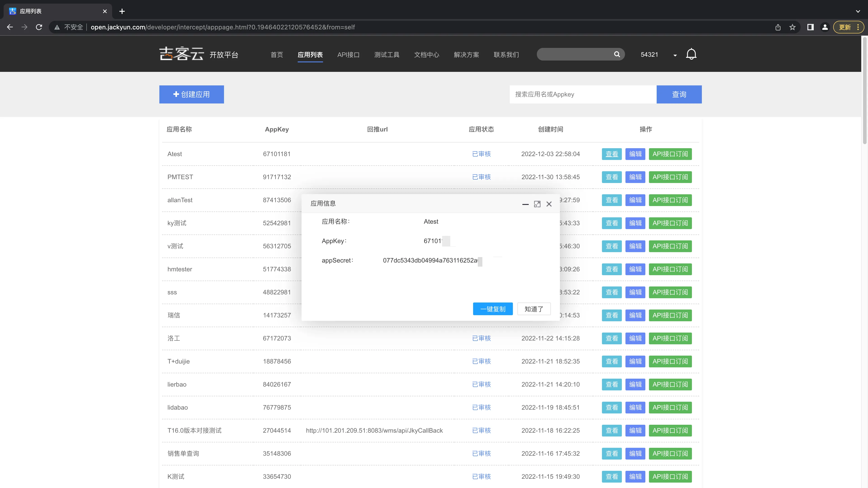Click the browser forward arrow
Screen dimensions: 868x488
pyautogui.click(x=24, y=27)
